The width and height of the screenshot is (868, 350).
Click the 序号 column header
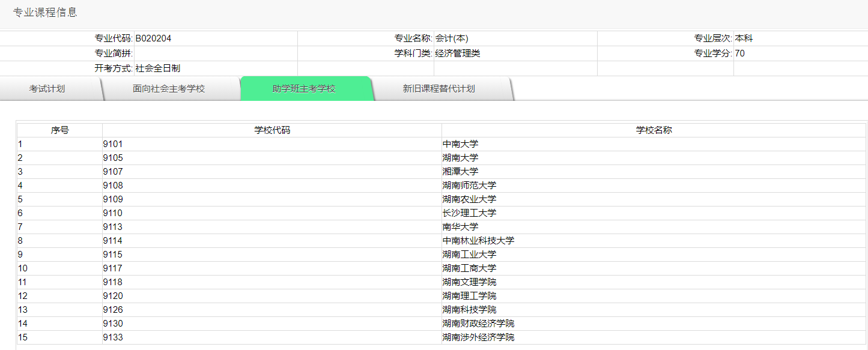[x=59, y=129]
